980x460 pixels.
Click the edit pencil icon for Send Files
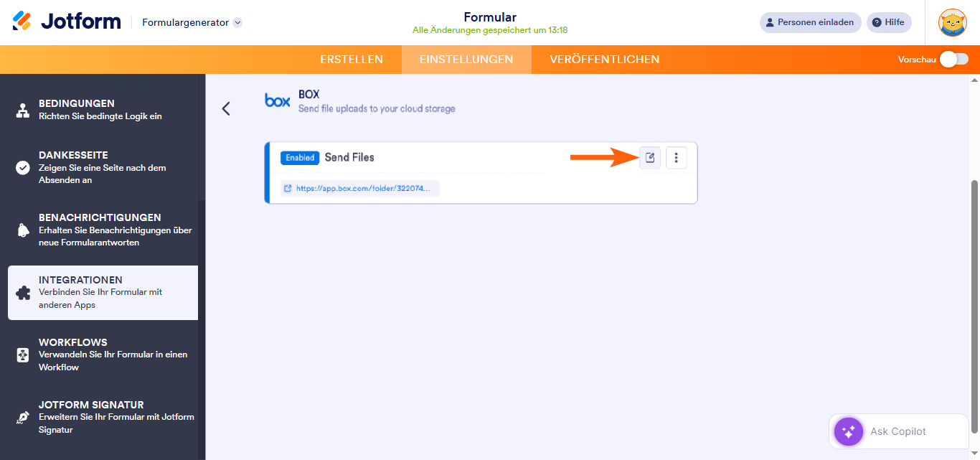[x=650, y=158]
